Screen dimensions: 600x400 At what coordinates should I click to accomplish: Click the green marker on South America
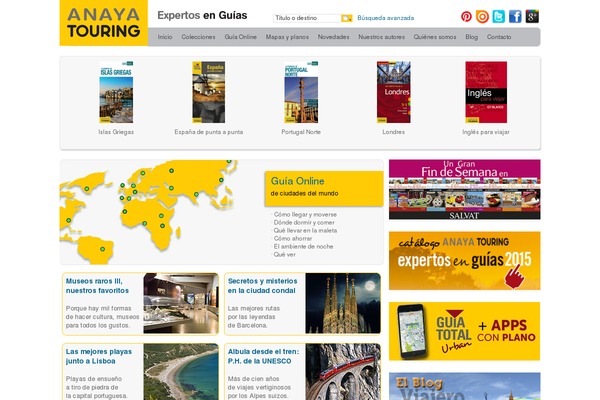(x=103, y=249)
